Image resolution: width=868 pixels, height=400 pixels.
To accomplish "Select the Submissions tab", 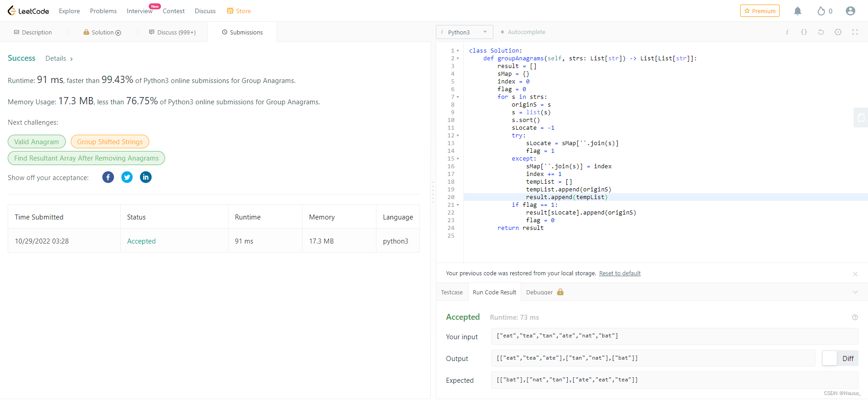I will pos(242,32).
